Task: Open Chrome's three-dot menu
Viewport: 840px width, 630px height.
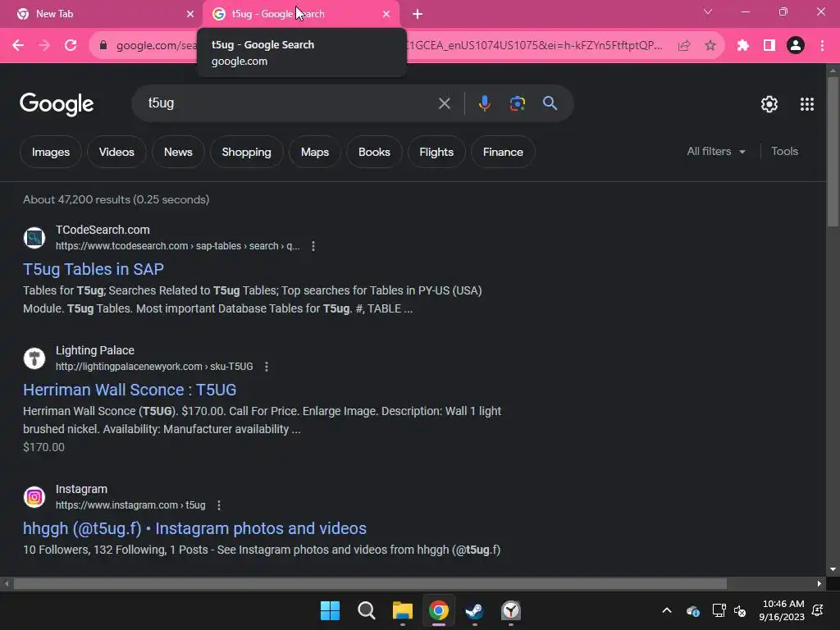Action: click(x=822, y=46)
